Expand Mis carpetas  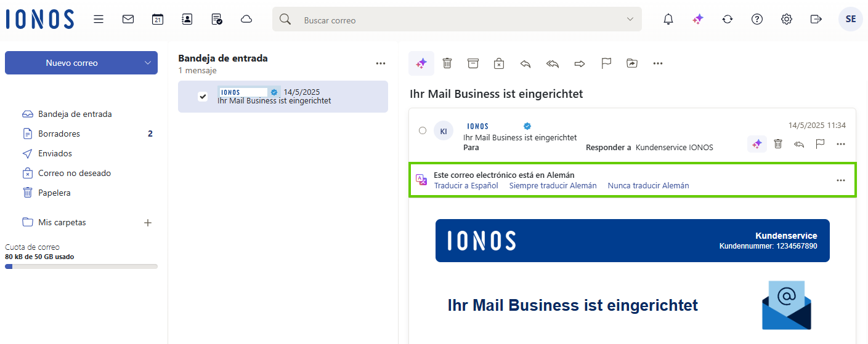pos(62,222)
